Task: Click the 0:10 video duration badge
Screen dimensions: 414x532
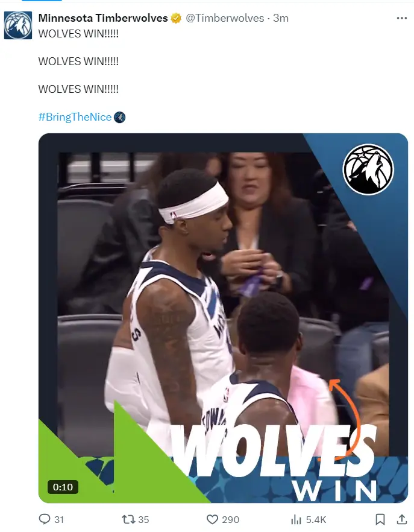Action: pos(63,487)
